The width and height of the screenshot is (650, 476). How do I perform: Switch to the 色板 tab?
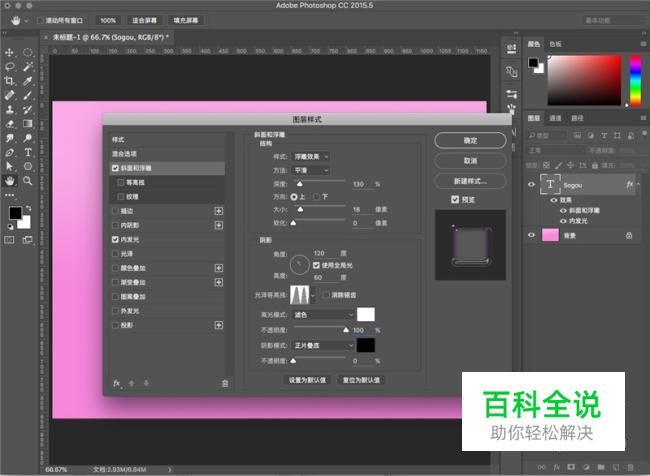555,44
